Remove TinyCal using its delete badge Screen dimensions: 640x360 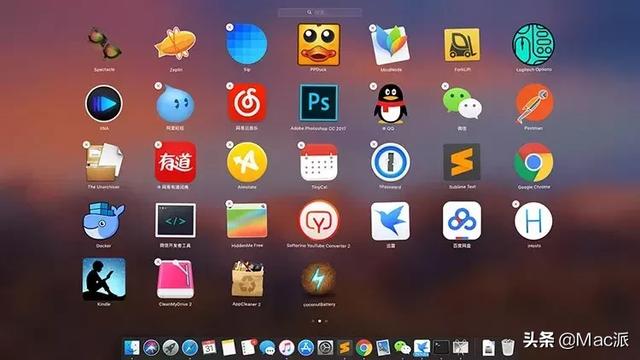tap(301, 145)
